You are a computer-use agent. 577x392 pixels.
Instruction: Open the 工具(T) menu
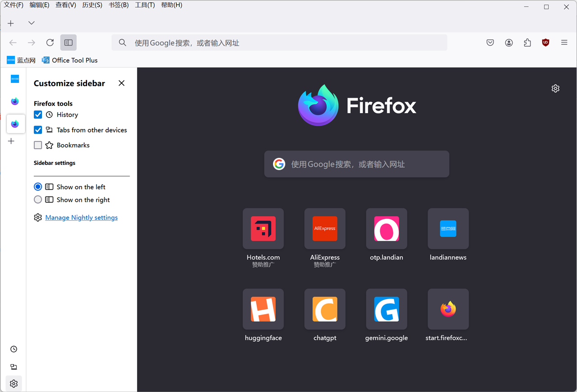click(x=145, y=5)
